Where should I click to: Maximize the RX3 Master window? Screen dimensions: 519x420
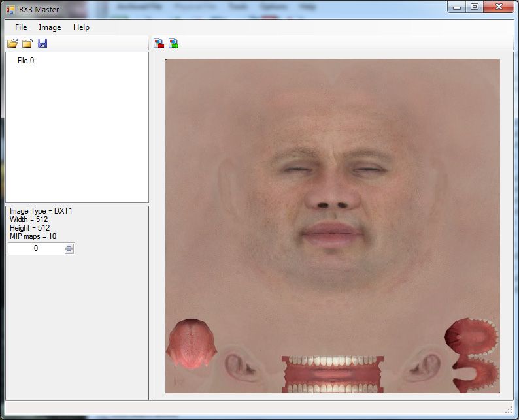point(475,7)
